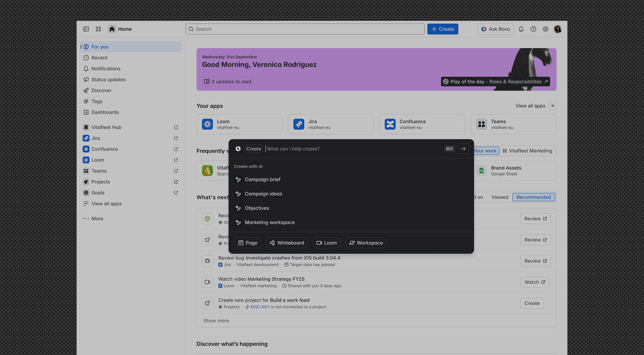Screen dimensions: 644x355
Task: Open the help question mark icon
Action: pyautogui.click(x=533, y=29)
